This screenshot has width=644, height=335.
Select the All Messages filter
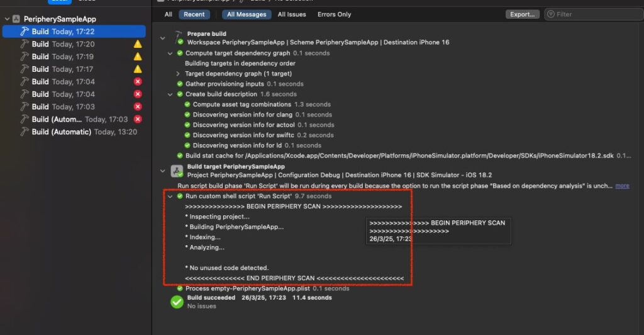pos(247,14)
